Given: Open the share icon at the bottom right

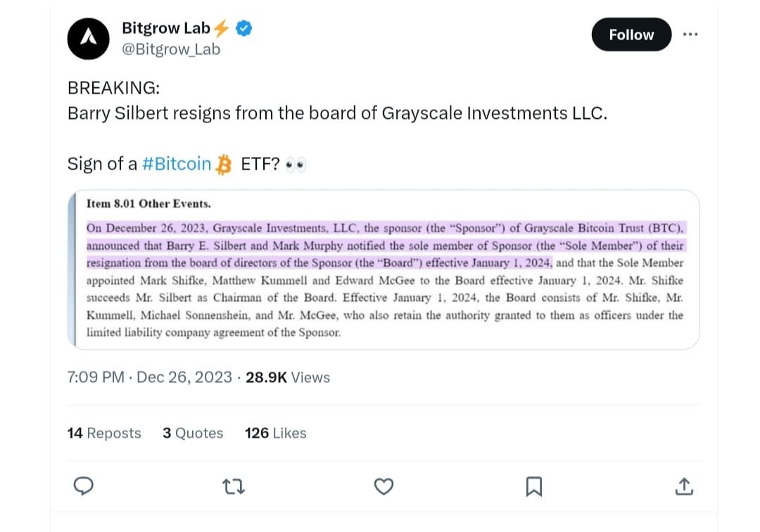Looking at the screenshot, I should pos(684,486).
